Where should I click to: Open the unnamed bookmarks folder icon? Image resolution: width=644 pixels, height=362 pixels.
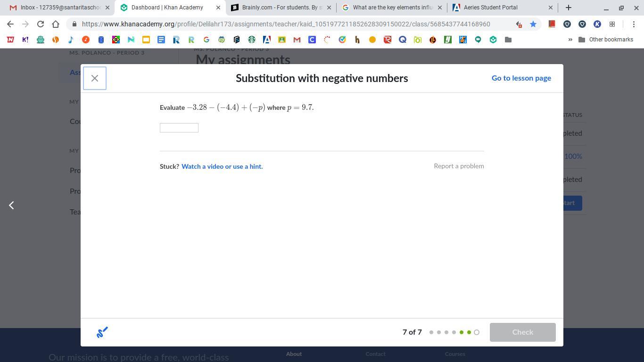click(x=508, y=40)
